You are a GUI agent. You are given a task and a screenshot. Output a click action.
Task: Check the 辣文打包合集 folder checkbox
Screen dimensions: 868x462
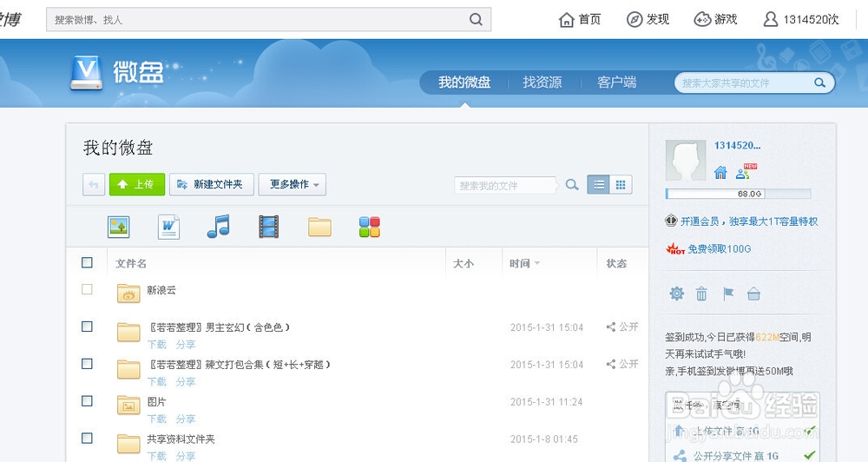tap(87, 363)
